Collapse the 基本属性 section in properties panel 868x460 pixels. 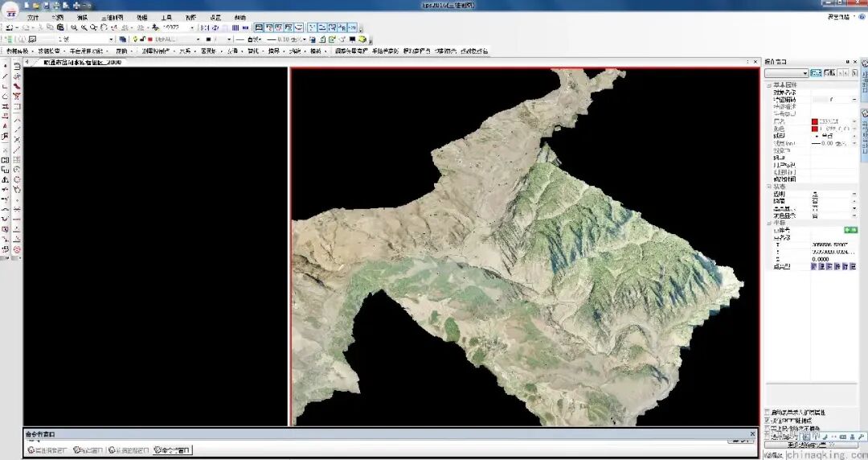pyautogui.click(x=769, y=84)
